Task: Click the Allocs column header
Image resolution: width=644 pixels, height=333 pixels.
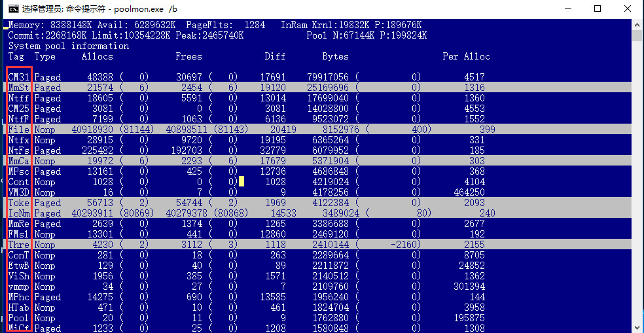Action: point(97,56)
